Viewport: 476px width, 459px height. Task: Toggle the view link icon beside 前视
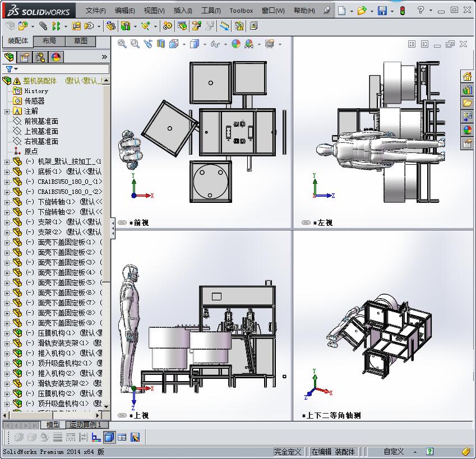pyautogui.click(x=122, y=222)
